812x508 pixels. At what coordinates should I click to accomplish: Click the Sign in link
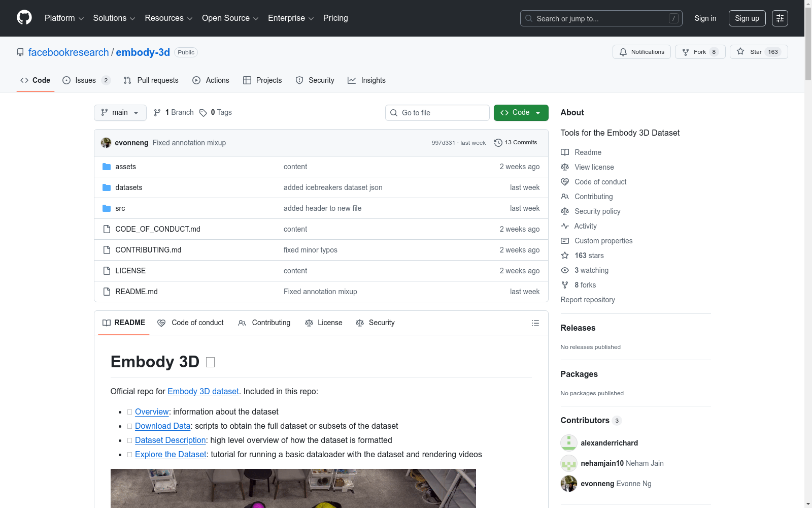pos(705,18)
